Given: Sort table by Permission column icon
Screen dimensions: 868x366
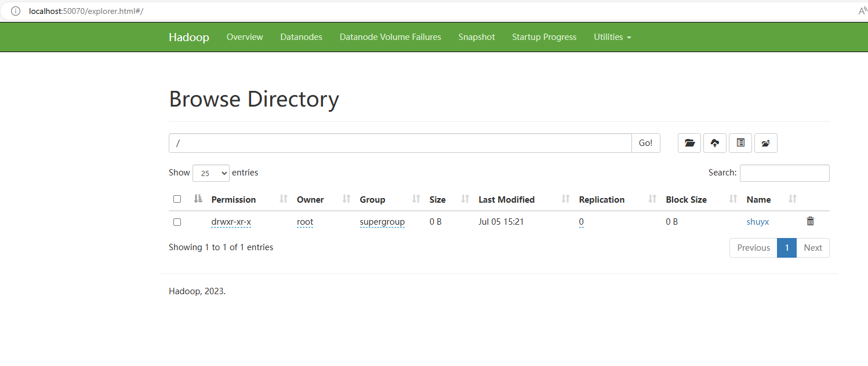Looking at the screenshot, I should [282, 199].
